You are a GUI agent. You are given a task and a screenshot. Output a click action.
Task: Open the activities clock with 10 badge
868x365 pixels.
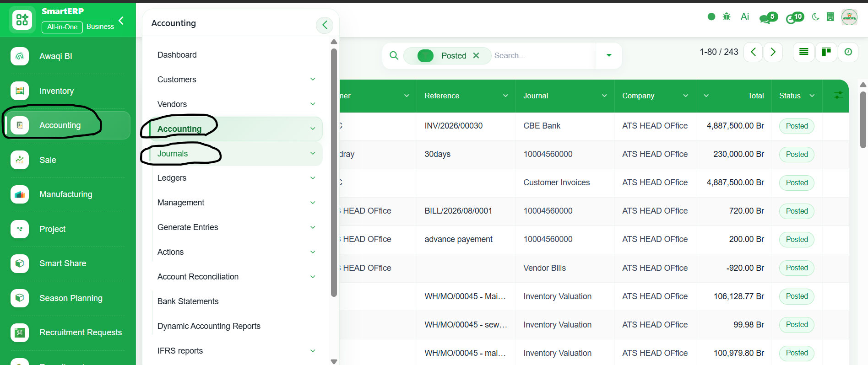point(795,18)
